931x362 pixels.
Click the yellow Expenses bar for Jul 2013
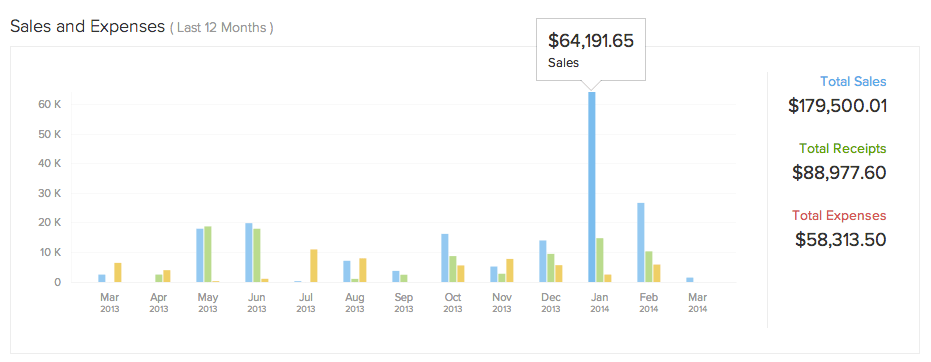pyautogui.click(x=314, y=266)
